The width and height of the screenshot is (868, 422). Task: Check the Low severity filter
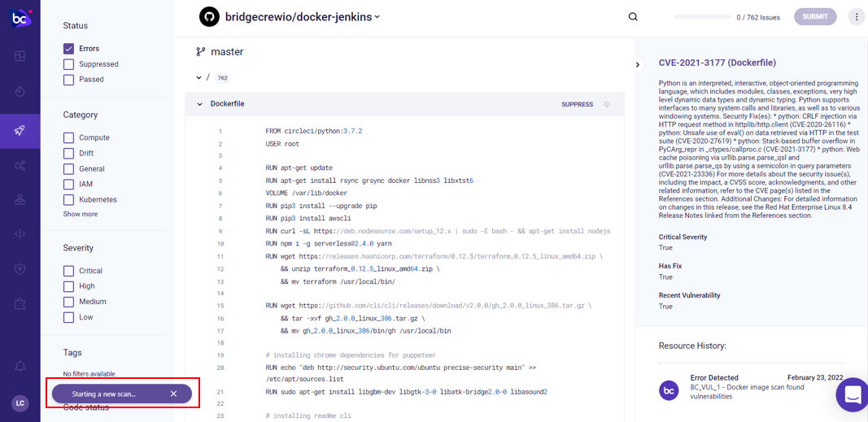click(x=68, y=317)
